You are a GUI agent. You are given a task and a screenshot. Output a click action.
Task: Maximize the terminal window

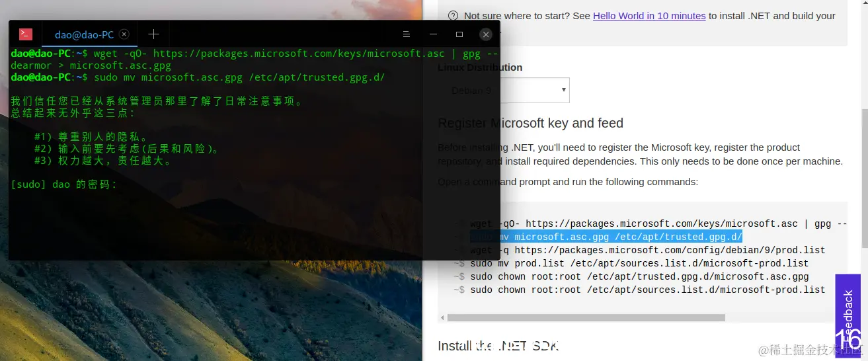(x=459, y=34)
